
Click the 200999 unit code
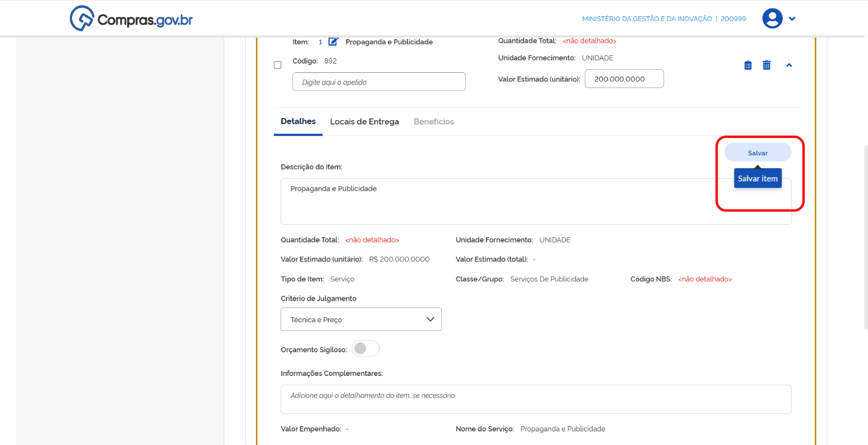733,19
